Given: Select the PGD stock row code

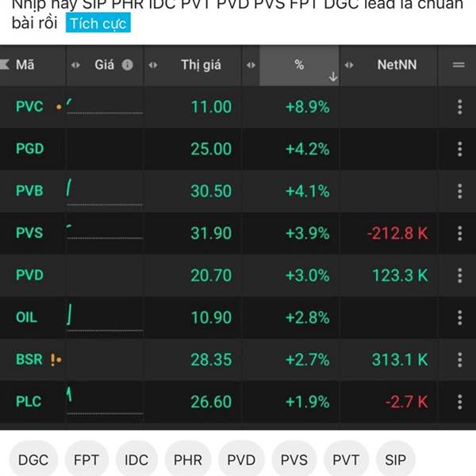Looking at the screenshot, I should coord(30,148).
